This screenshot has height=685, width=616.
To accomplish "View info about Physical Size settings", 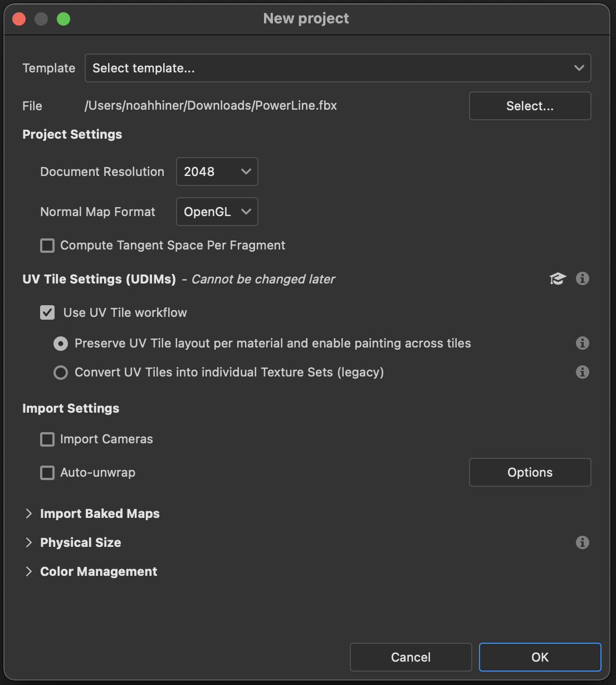I will pyautogui.click(x=583, y=542).
